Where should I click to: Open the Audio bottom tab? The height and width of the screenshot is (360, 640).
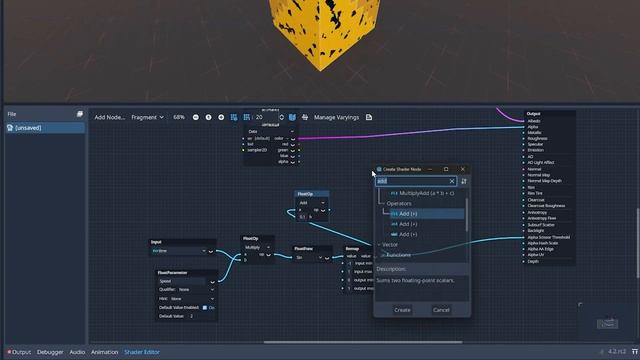[x=77, y=352]
